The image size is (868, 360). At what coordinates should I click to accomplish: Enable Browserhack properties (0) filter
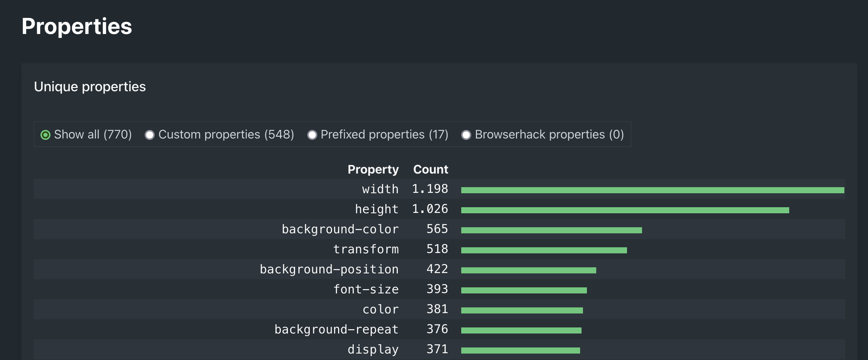[466, 135]
